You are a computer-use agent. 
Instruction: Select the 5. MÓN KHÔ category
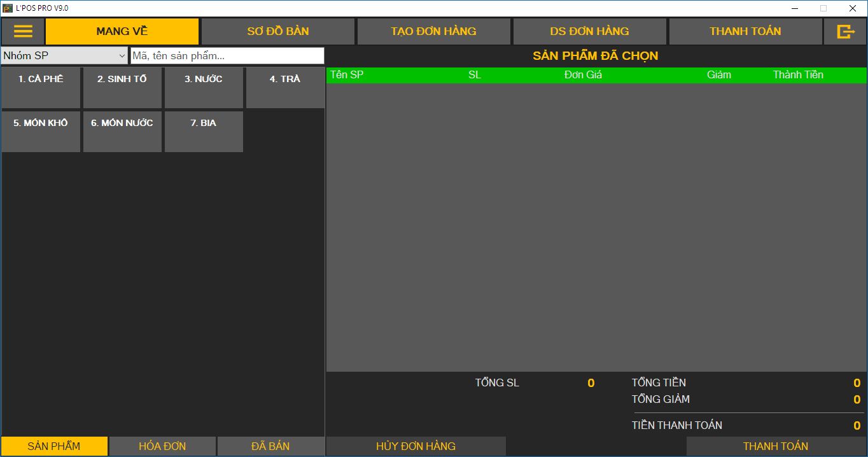pyautogui.click(x=41, y=132)
